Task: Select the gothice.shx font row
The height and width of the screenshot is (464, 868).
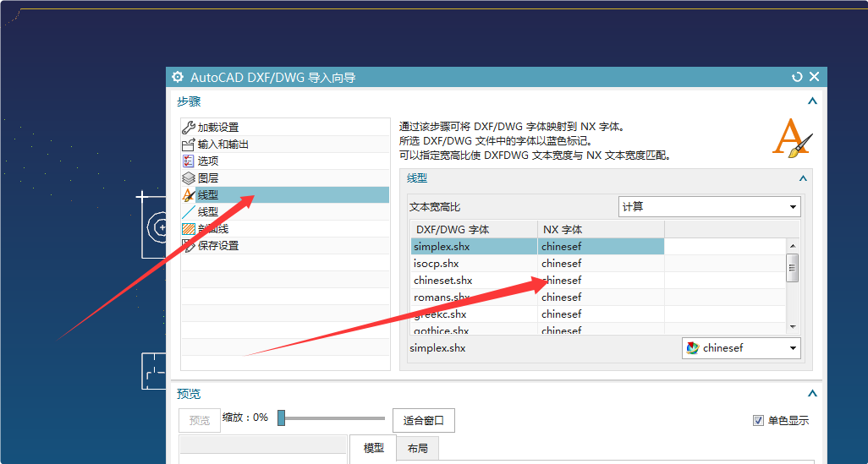Action: point(598,330)
